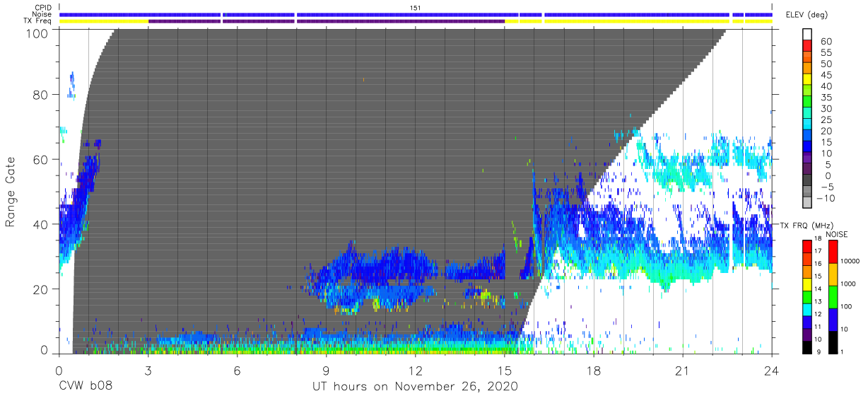Click the "6" UT hours axis tick
Viewport: 868px width, 401px height.
pyautogui.click(x=237, y=371)
